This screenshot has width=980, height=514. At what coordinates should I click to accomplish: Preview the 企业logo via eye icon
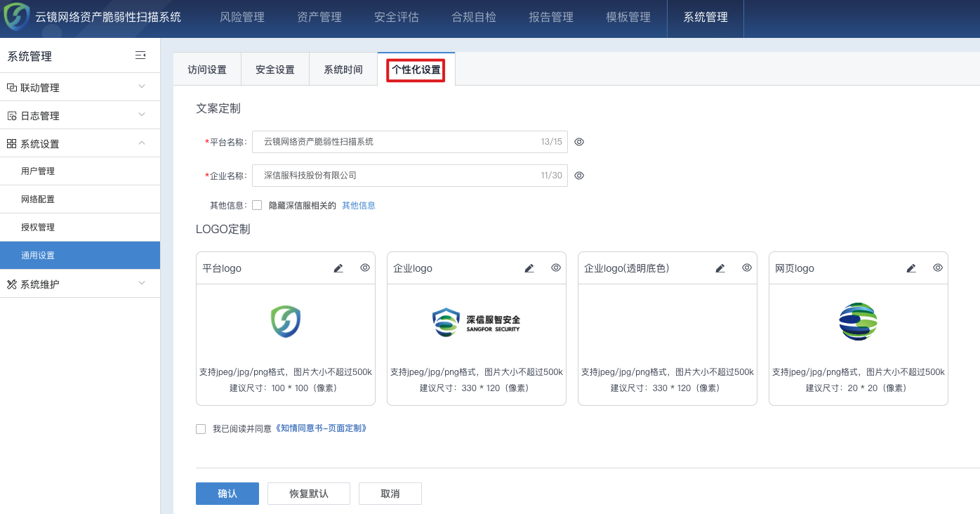tap(556, 268)
